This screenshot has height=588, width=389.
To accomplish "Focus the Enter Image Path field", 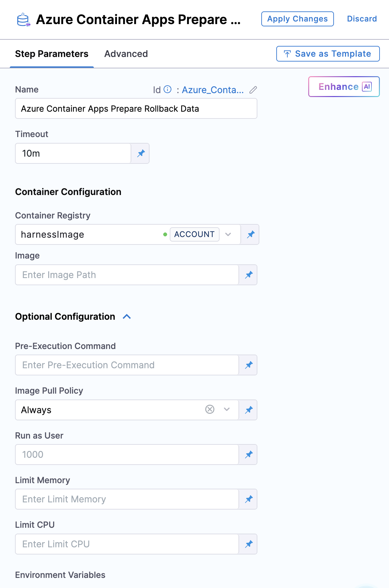I will [127, 275].
